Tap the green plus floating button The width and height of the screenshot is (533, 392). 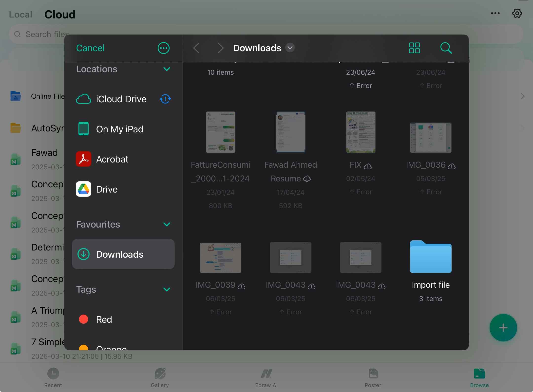[503, 328]
